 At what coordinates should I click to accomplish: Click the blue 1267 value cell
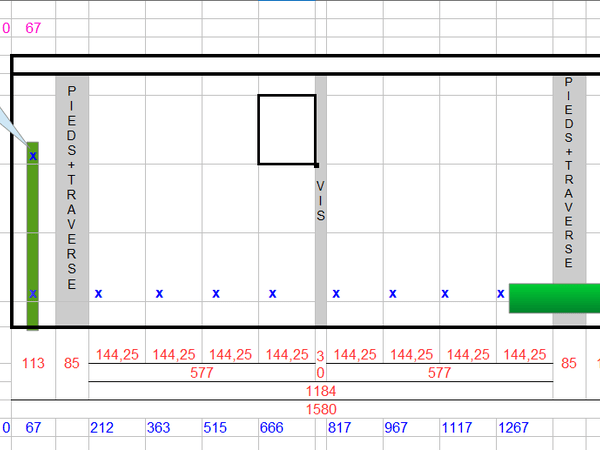coord(512,429)
